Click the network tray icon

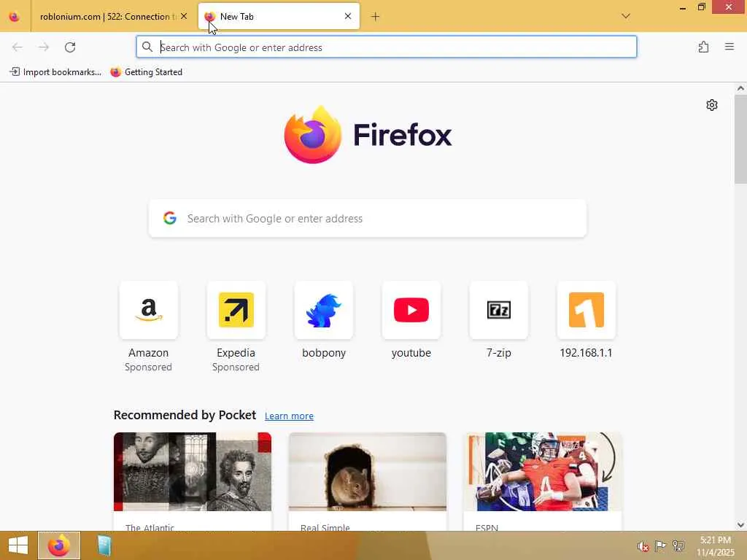[x=678, y=546]
